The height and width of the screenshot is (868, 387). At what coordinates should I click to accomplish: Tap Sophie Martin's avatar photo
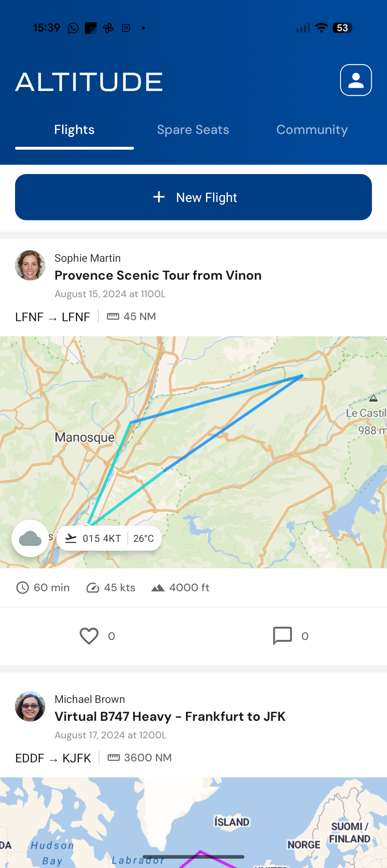pyautogui.click(x=30, y=265)
